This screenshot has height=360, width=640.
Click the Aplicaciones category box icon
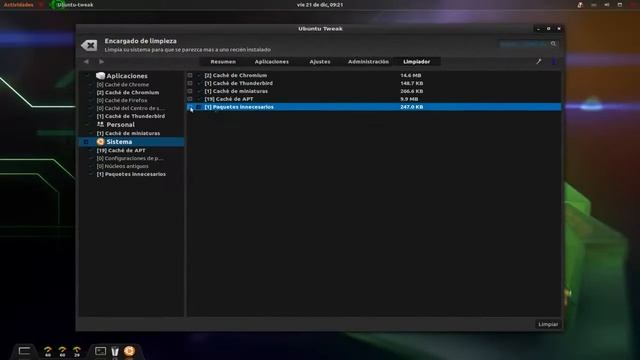point(100,76)
